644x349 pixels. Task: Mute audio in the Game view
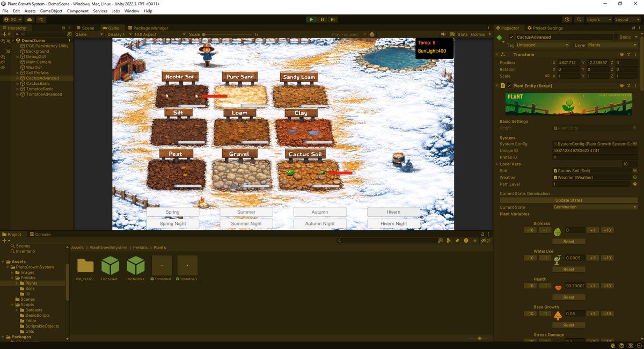point(443,34)
